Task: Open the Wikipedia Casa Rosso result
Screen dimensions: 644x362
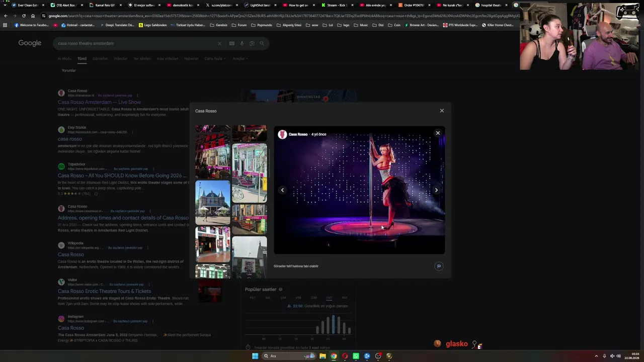Action: [70, 254]
